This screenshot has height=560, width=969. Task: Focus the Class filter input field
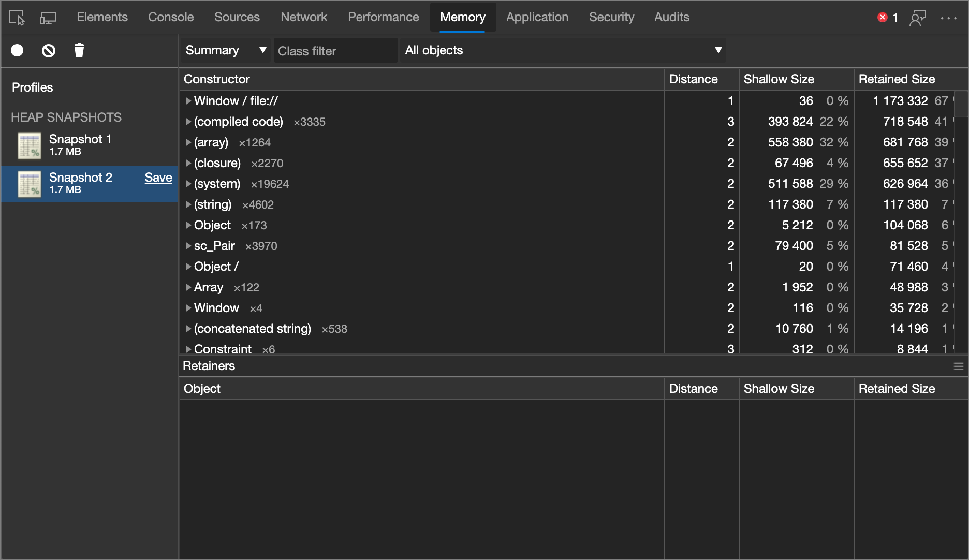335,51
